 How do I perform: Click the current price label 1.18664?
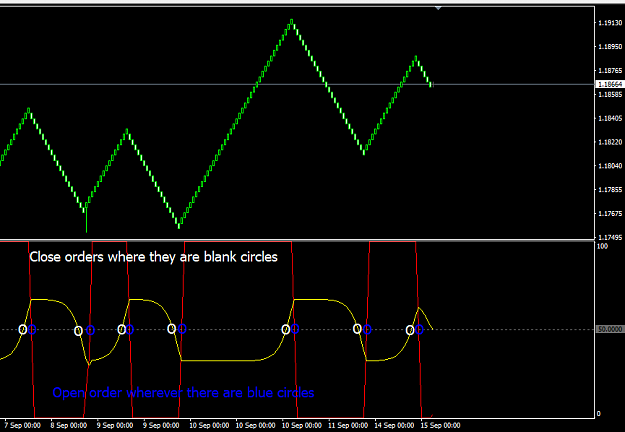(610, 84)
